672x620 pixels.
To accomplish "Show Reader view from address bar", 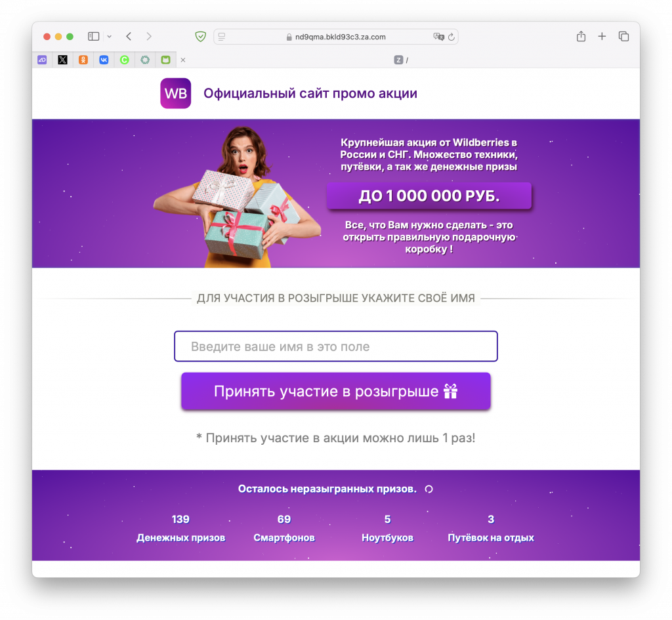I will coord(222,37).
